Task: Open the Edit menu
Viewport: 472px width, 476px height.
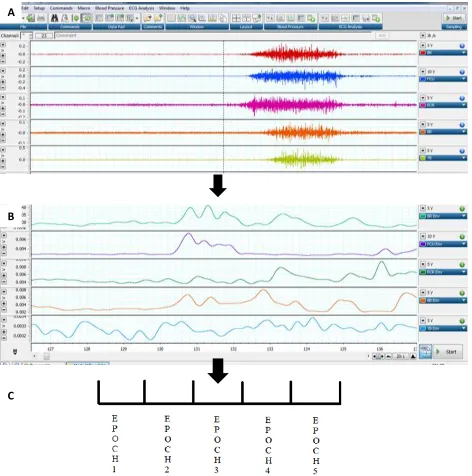Action: click(25, 8)
